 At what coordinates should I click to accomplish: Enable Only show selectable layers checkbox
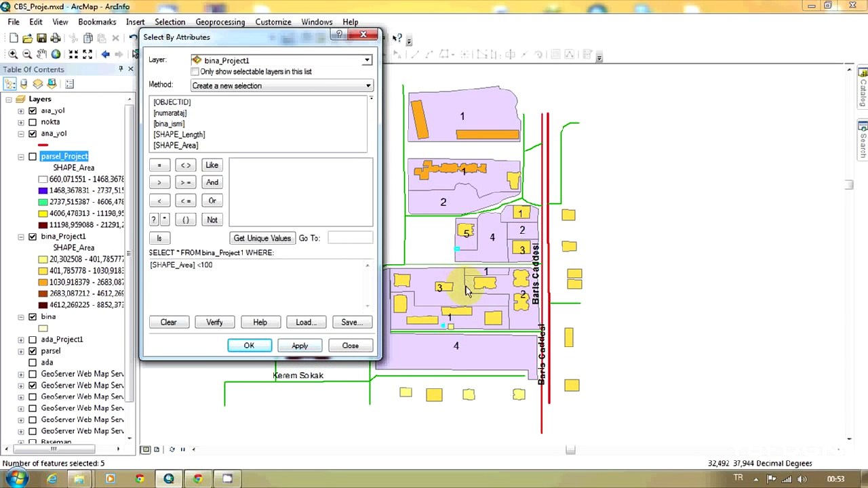pyautogui.click(x=195, y=72)
